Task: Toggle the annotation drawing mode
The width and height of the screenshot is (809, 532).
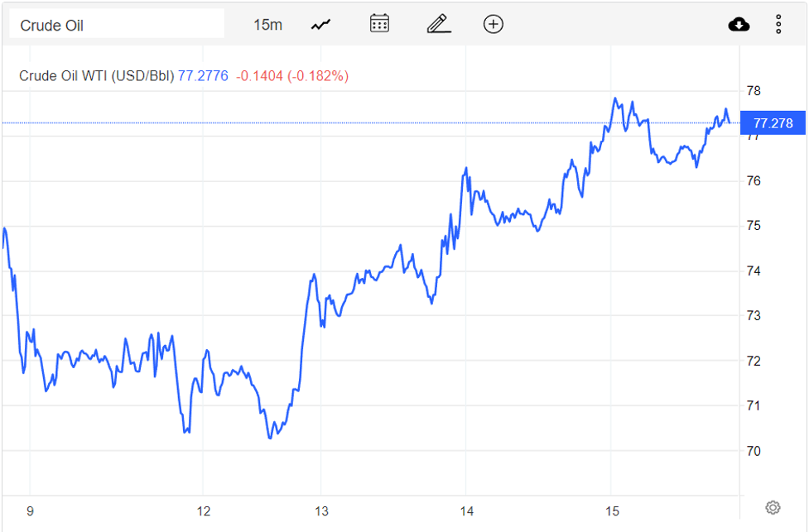Action: click(x=438, y=23)
